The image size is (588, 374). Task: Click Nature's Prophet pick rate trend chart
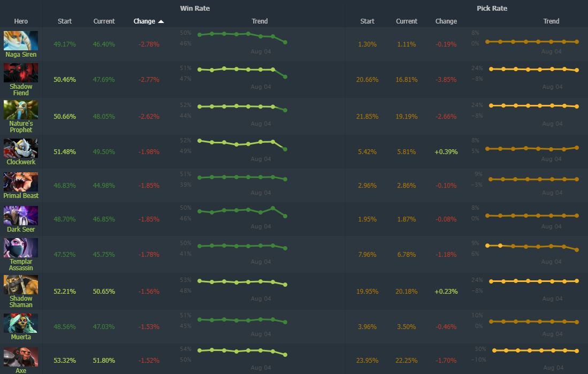pos(533,106)
